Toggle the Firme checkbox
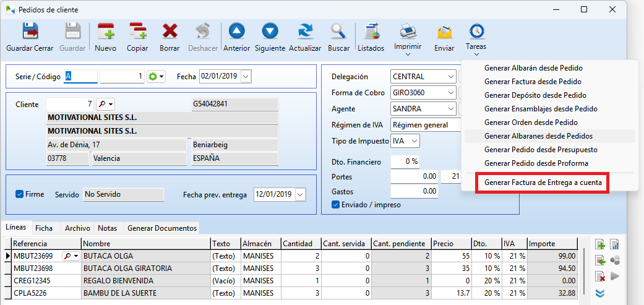The width and height of the screenshot is (644, 305). (x=20, y=194)
